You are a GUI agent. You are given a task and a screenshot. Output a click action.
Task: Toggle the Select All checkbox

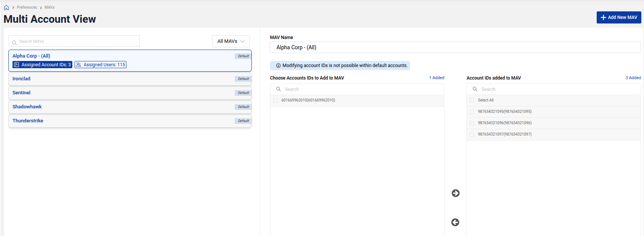click(x=472, y=100)
